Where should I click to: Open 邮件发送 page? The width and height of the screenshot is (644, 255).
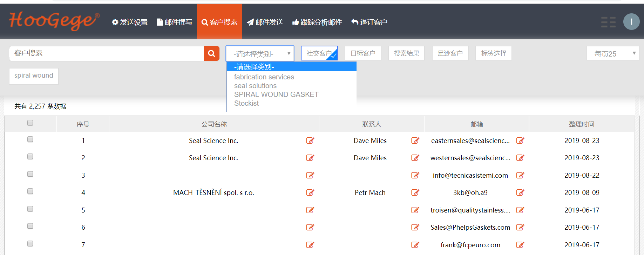[265, 22]
